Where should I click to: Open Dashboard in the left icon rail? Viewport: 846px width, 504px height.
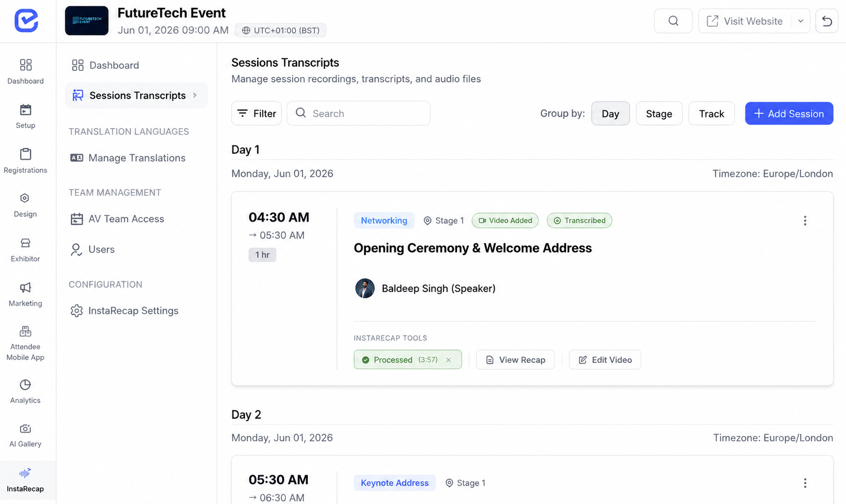pos(26,71)
